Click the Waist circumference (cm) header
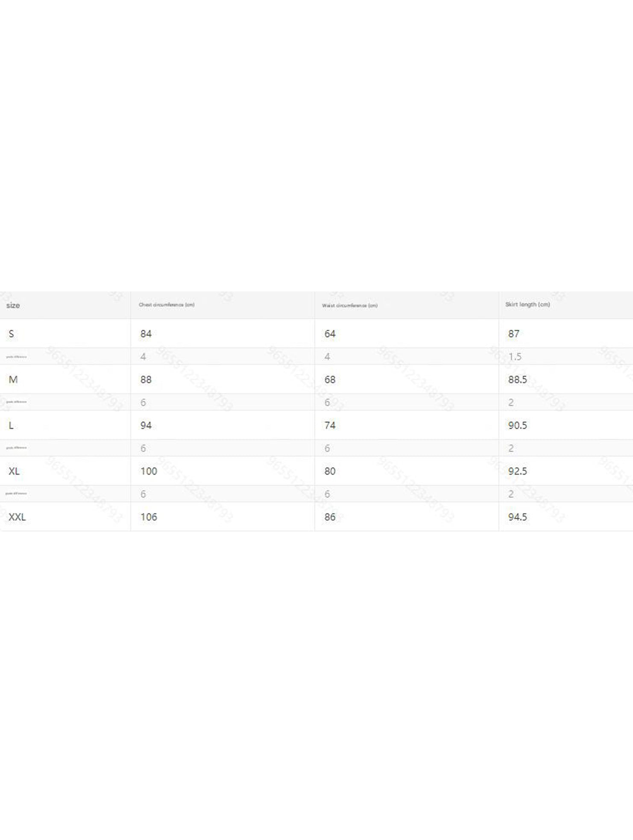Image resolution: width=633 pixels, height=840 pixels. 350,305
